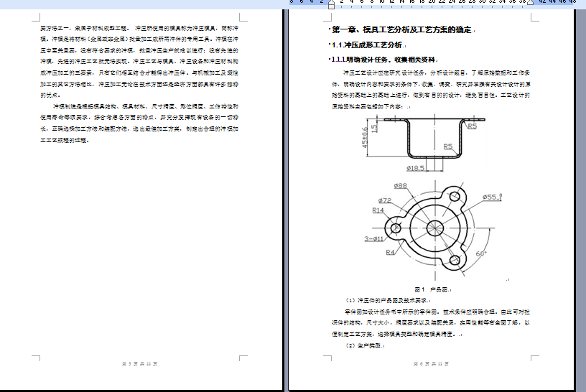586x392 pixels.
Task: Click the heading 1.1.冲压成形工艺分析
Action: tap(367, 45)
